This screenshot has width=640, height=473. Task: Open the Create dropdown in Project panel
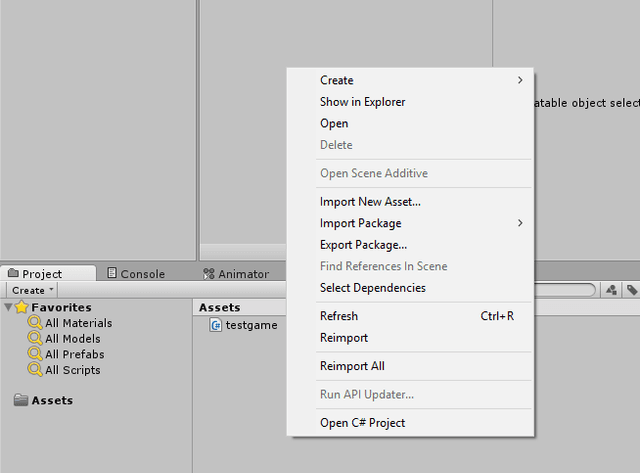tap(32, 290)
